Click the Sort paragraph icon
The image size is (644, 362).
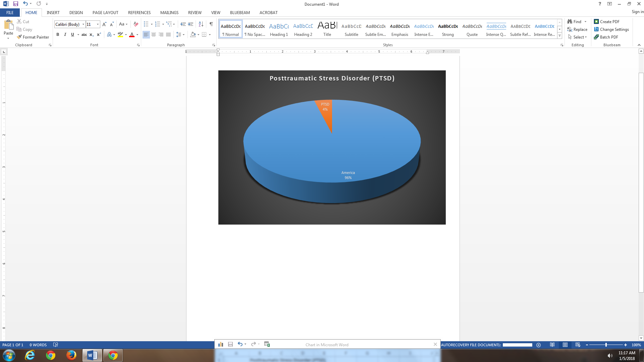pyautogui.click(x=201, y=24)
